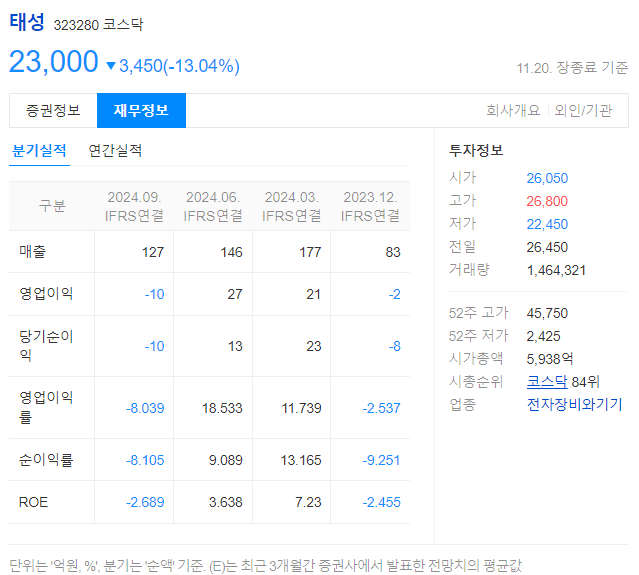Click 순이익률 value -9.251
639x575 pixels.
[x=381, y=460]
